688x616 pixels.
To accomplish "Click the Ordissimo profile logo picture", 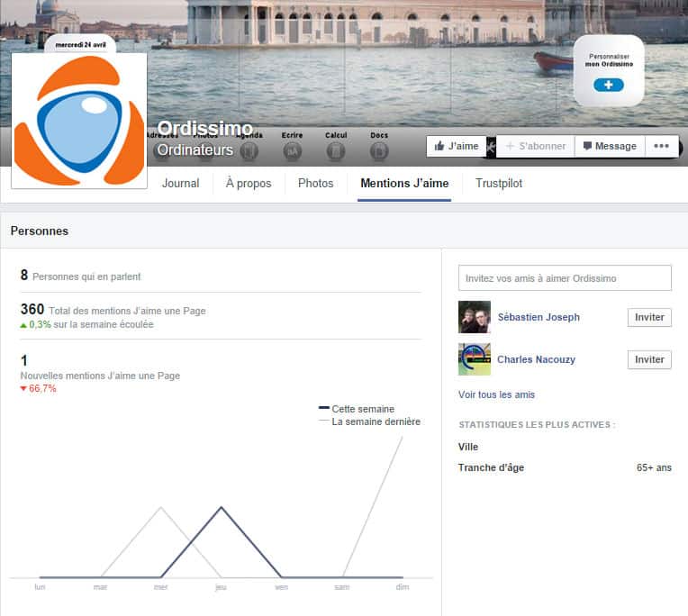I will pos(79,120).
